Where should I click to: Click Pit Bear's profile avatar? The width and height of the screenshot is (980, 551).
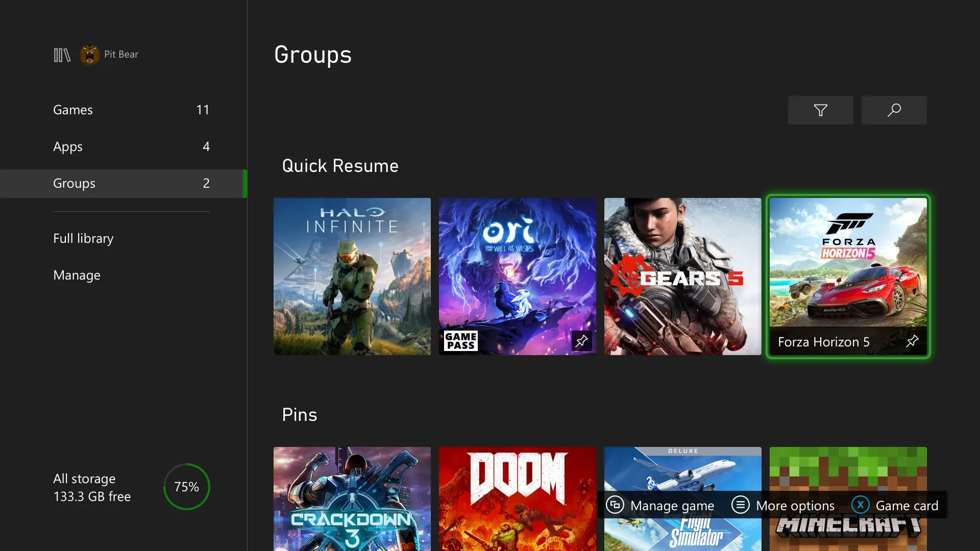coord(90,54)
